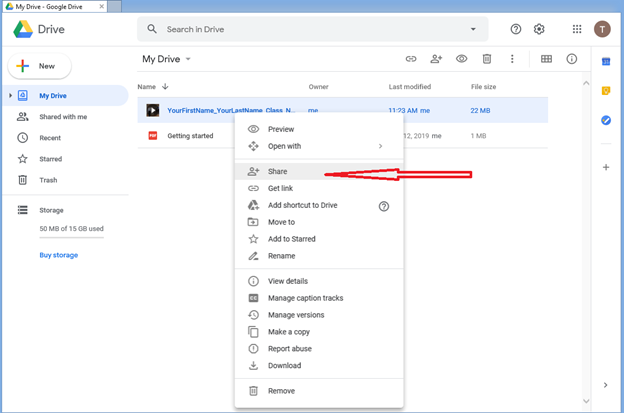This screenshot has width=624, height=413.
Task: Choose Report abuse
Action: 319,349
